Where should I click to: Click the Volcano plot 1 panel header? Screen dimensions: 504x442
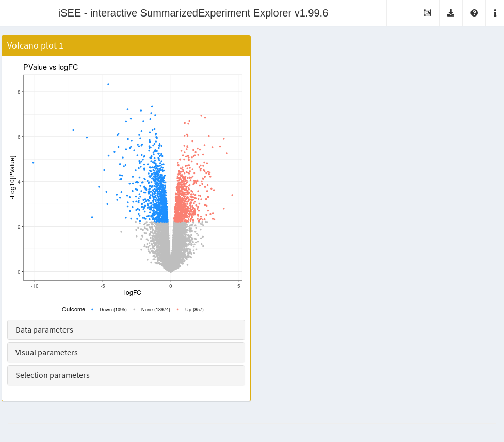pos(126,45)
